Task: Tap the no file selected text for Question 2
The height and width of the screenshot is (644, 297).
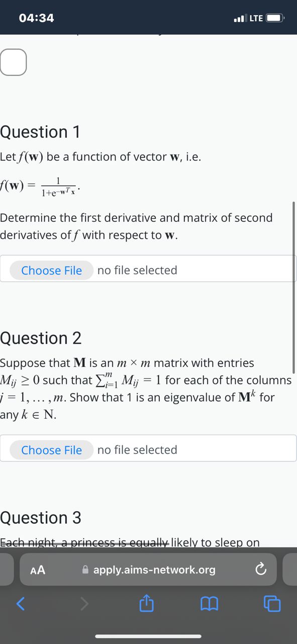Action: click(137, 450)
